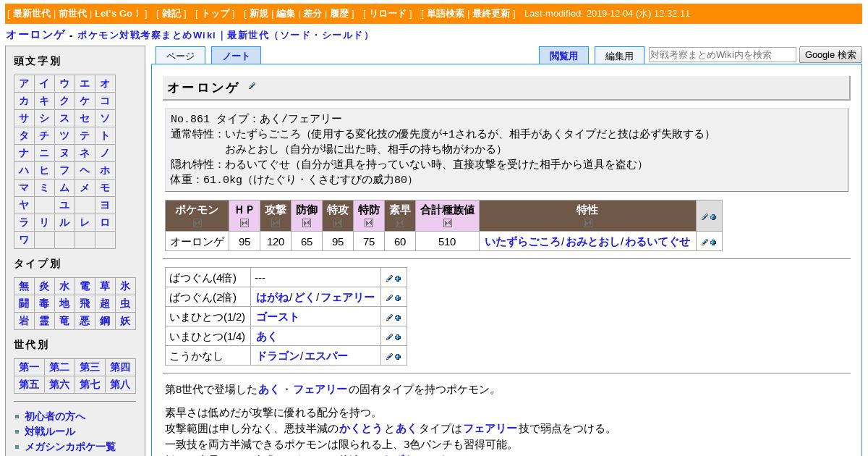Open 最新世代 in the top orange bar
Image resolution: width=868 pixels, height=456 pixels.
32,14
